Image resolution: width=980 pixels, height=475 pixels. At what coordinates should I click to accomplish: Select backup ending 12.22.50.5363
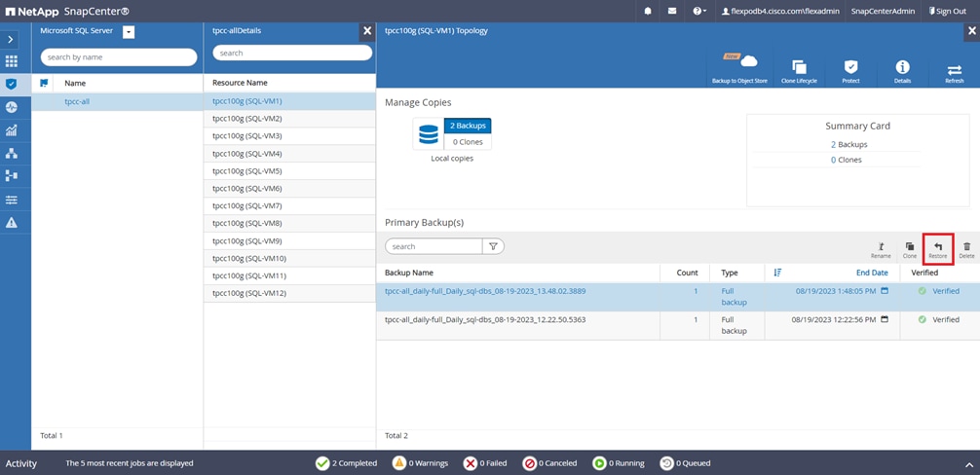(x=677, y=325)
